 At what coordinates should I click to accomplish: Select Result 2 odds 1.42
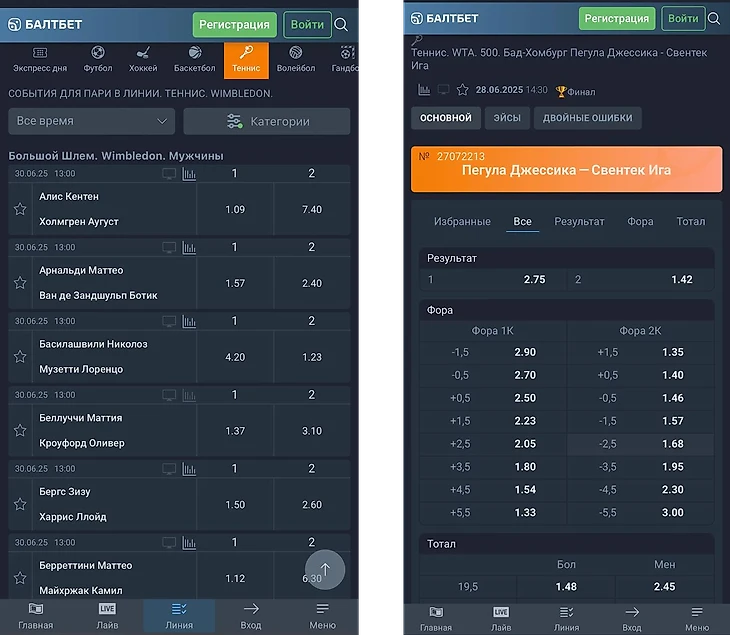(640, 280)
